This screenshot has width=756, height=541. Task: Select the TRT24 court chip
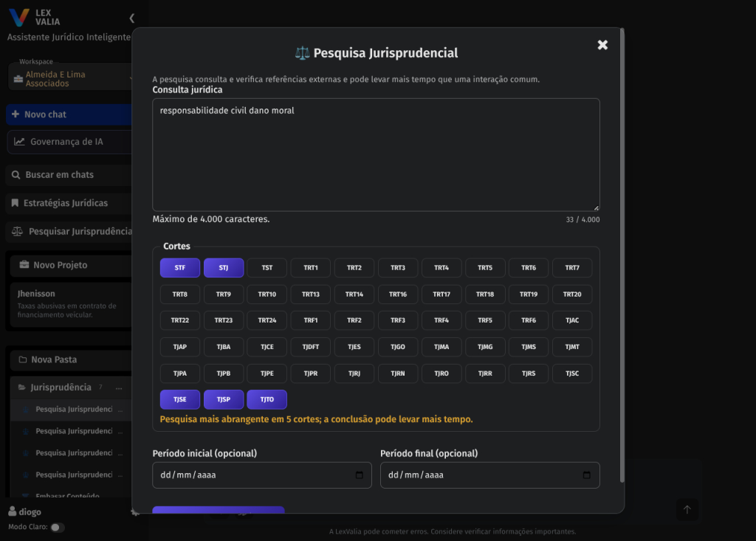pos(267,320)
